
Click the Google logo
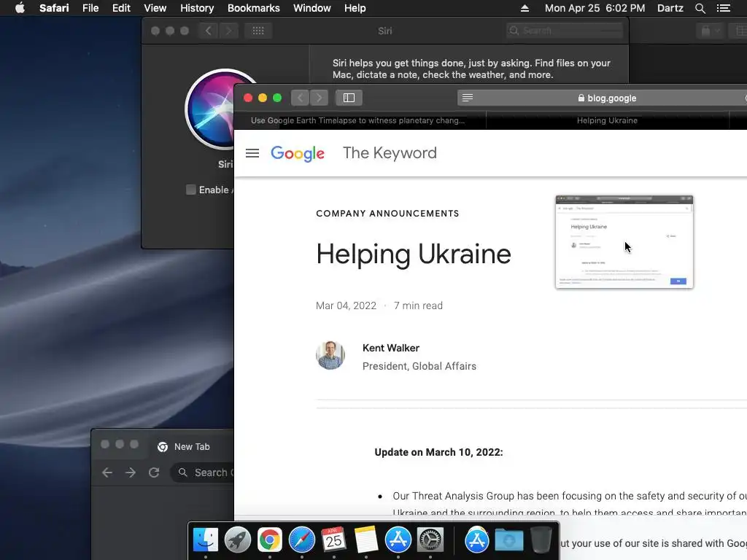pyautogui.click(x=298, y=153)
